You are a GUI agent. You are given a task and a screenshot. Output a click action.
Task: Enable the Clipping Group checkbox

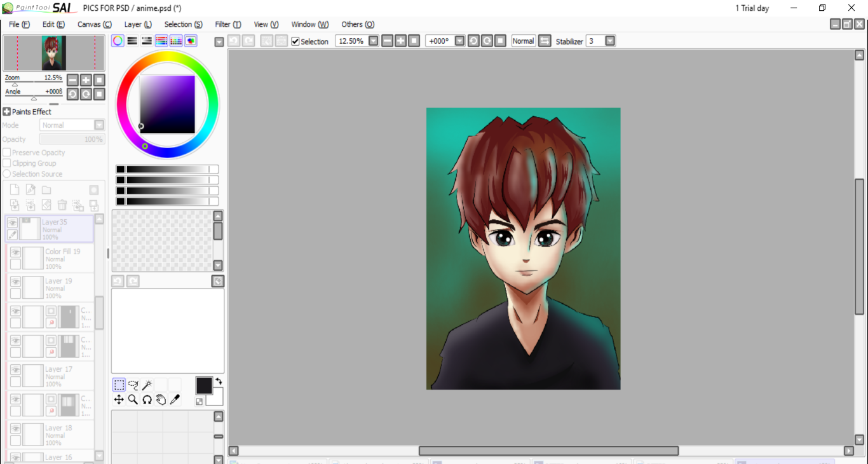coord(6,163)
